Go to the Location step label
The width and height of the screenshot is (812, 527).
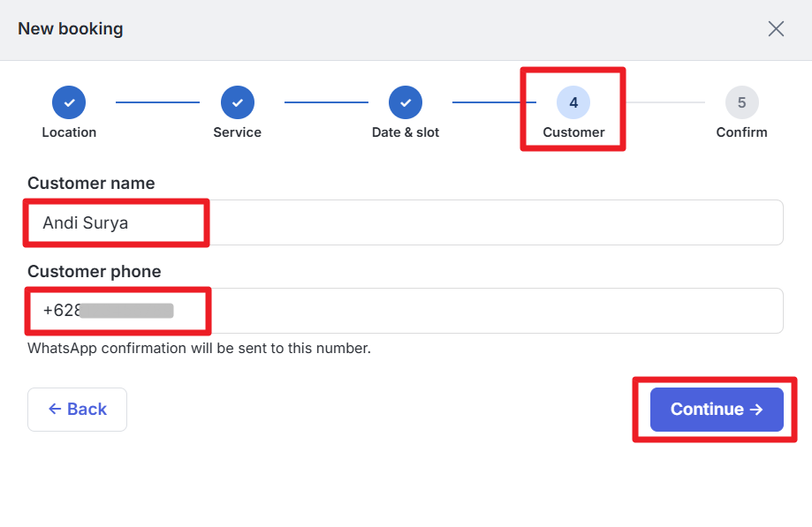(x=69, y=132)
